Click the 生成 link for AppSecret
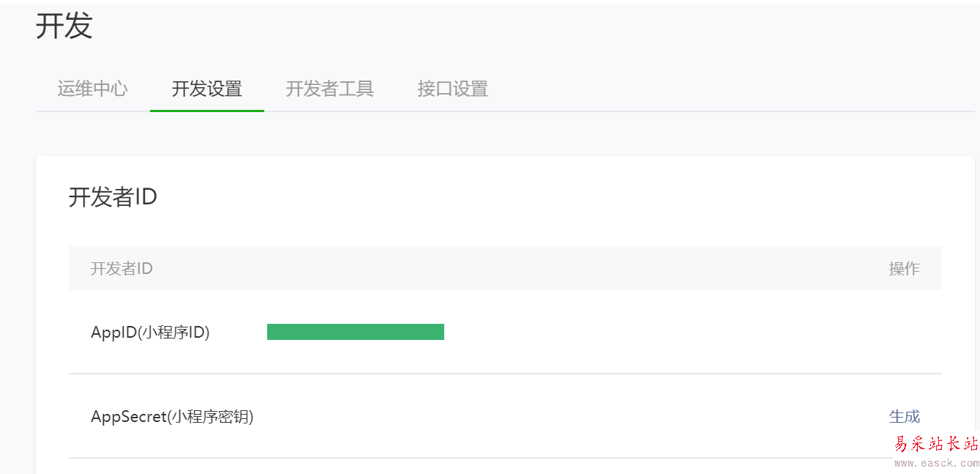 coord(904,417)
